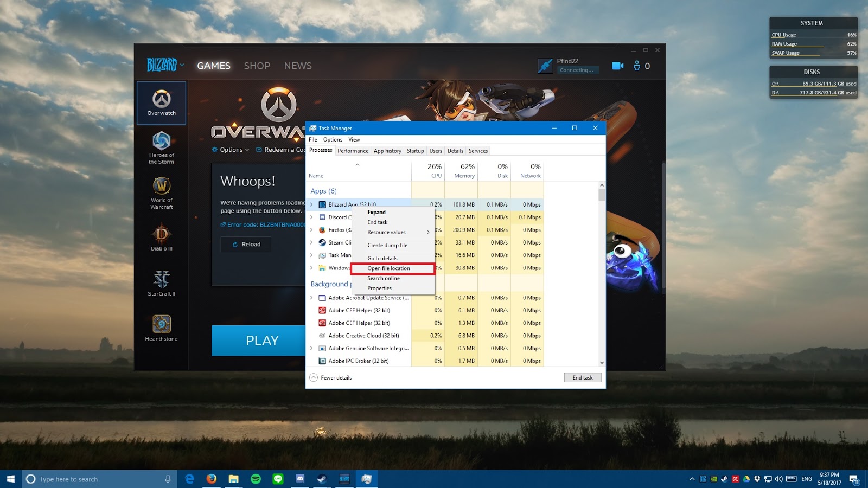Open Resource values submenu
This screenshot has width=868, height=488.
[393, 232]
